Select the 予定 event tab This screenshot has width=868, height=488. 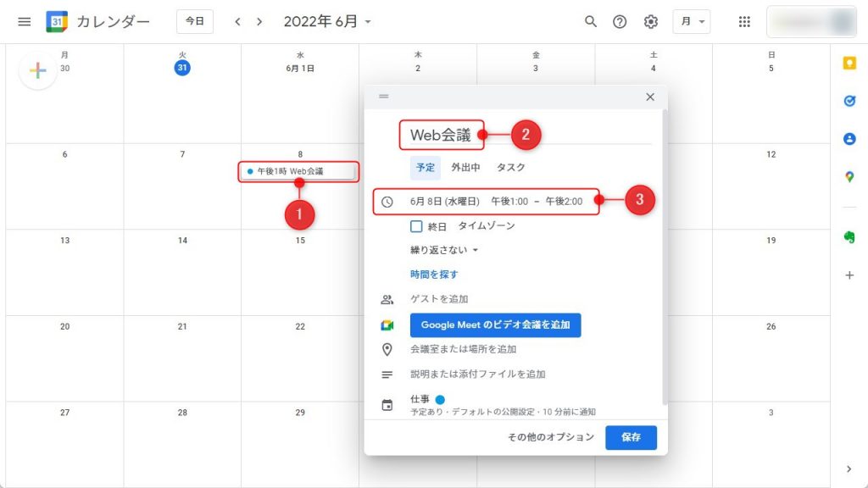point(426,167)
